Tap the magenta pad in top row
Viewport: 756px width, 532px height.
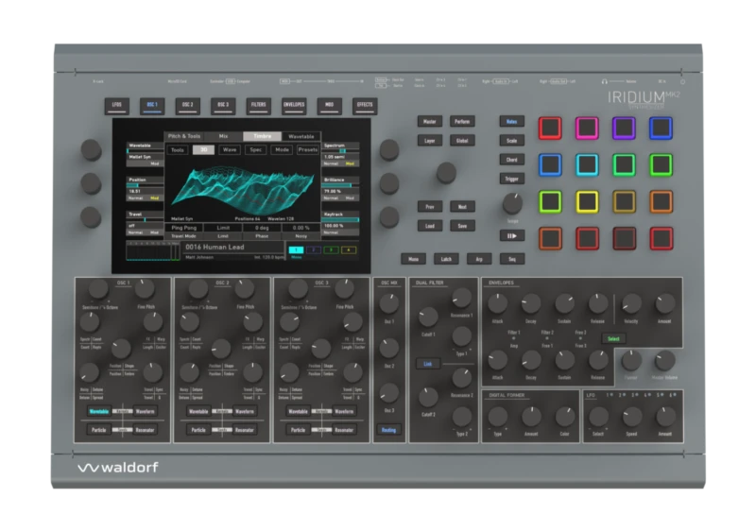click(587, 128)
